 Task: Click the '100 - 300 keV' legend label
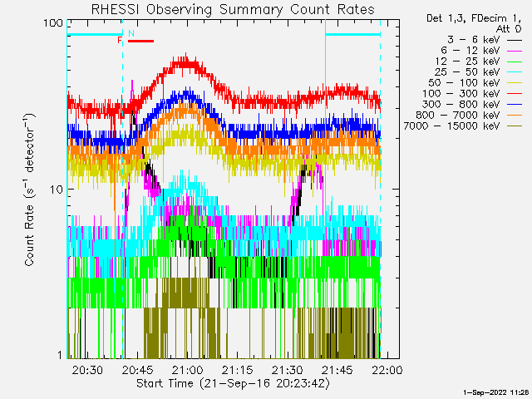(461, 94)
